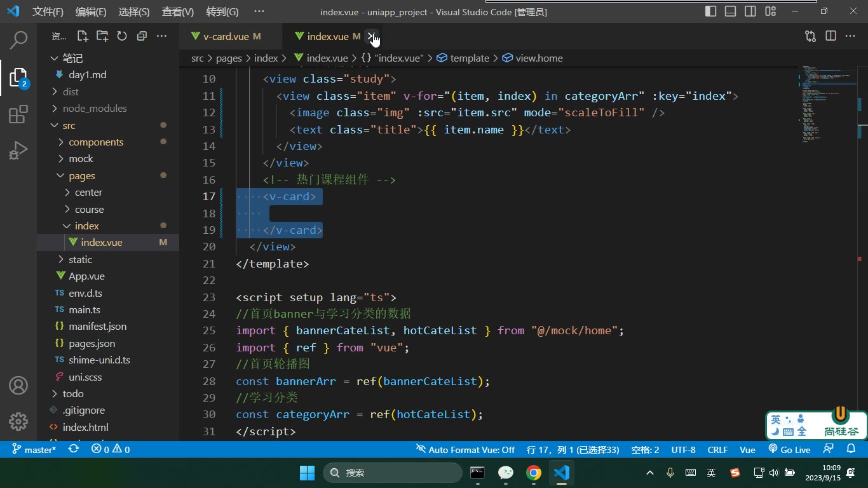Split the editor to the right
This screenshot has width=868, height=488.
[831, 36]
